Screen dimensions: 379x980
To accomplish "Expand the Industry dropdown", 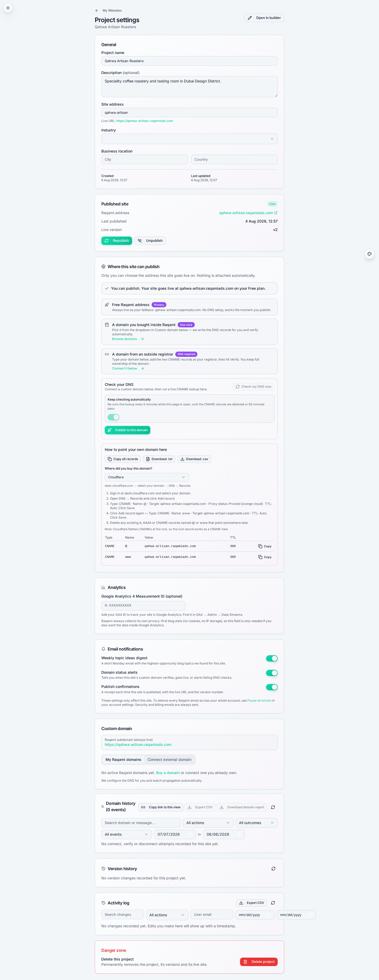I will (189, 139).
